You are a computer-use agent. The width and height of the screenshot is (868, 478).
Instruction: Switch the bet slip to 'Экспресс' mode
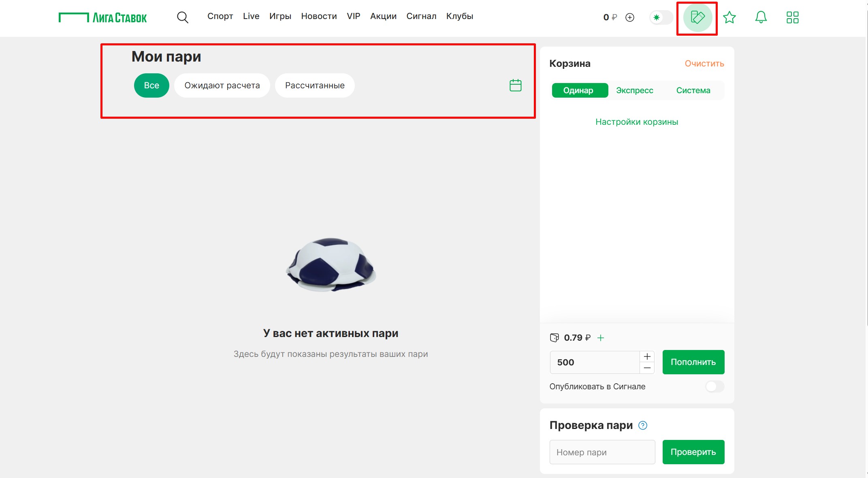coord(634,90)
